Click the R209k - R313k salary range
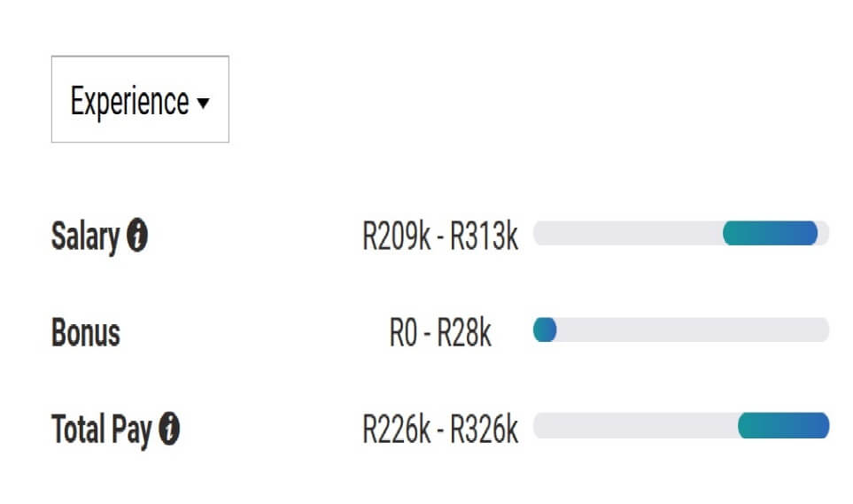This screenshot has width=853, height=504. tap(440, 236)
